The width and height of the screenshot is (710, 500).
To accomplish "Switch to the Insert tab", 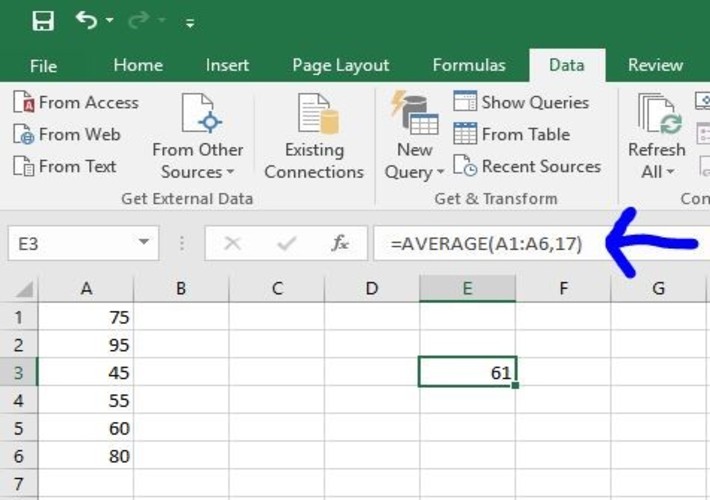I will [227, 65].
